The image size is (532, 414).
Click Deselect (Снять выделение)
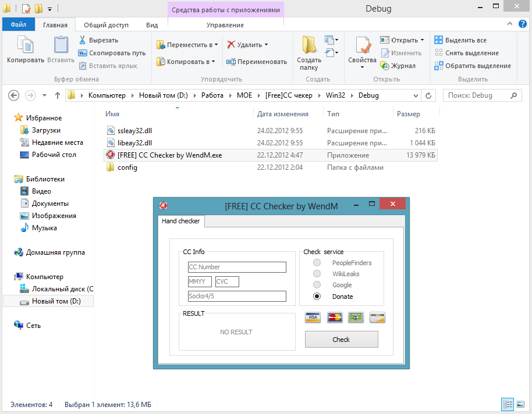466,53
